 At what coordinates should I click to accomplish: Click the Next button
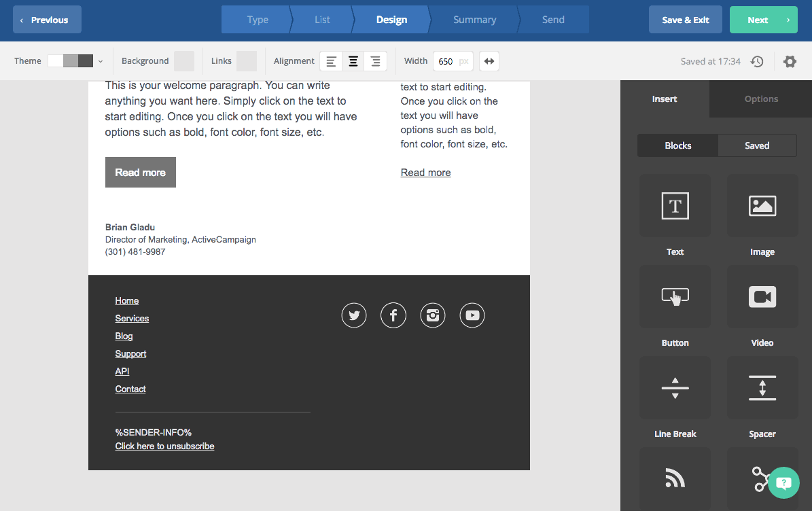pos(764,20)
